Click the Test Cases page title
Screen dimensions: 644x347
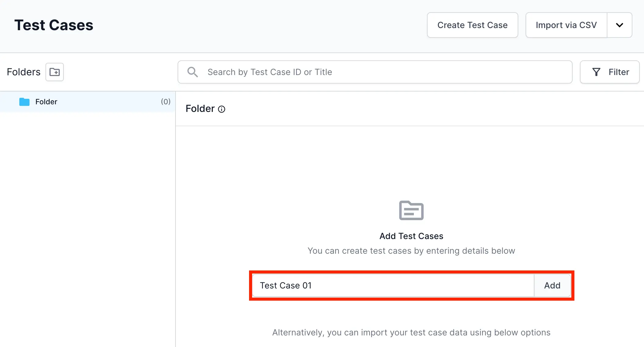click(54, 25)
